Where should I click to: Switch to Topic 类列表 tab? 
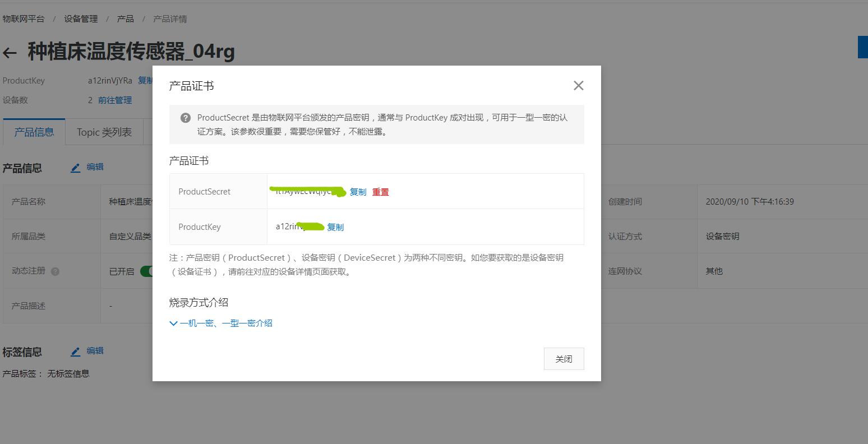[104, 132]
